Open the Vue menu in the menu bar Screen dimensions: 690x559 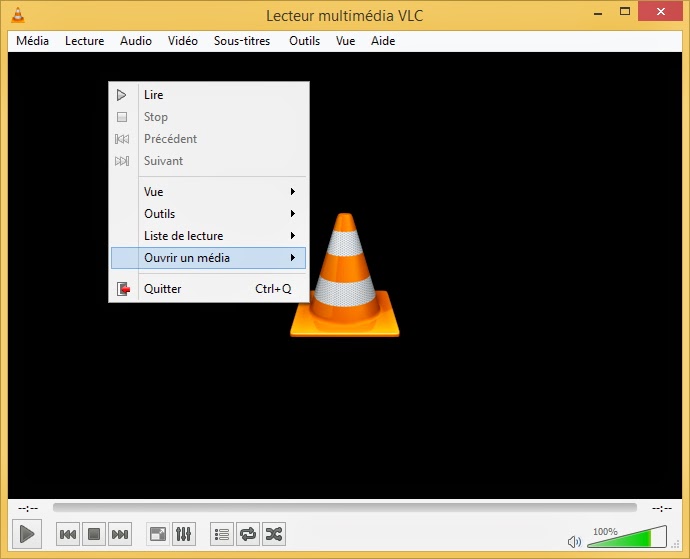coord(345,41)
